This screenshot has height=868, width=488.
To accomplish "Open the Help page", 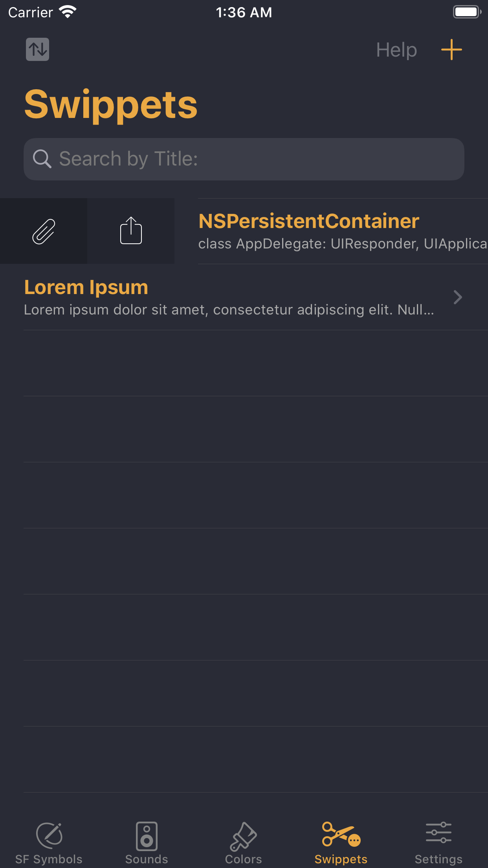I will [396, 50].
